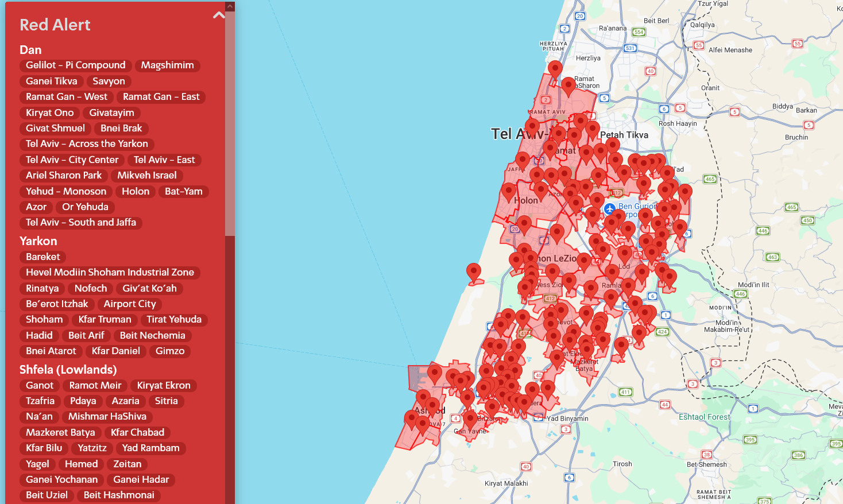Image resolution: width=843 pixels, height=504 pixels.
Task: Select Ramat Gan - East tag
Action: point(161,97)
